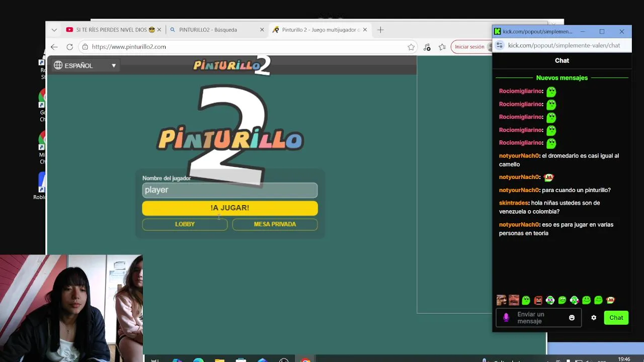Click the webcam overlay showing the streamers
Image resolution: width=644 pixels, height=362 pixels.
point(71,308)
